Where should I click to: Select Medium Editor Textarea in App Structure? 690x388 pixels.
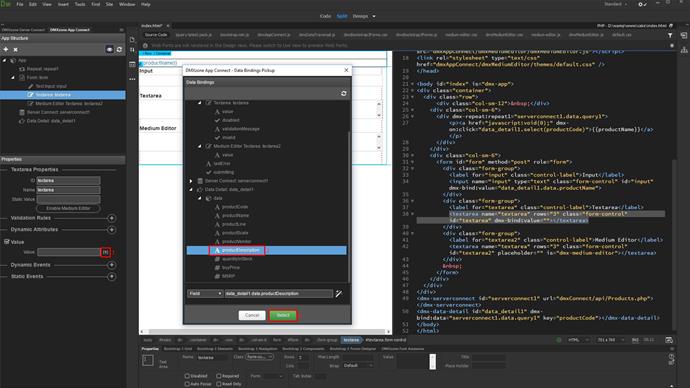65,103
